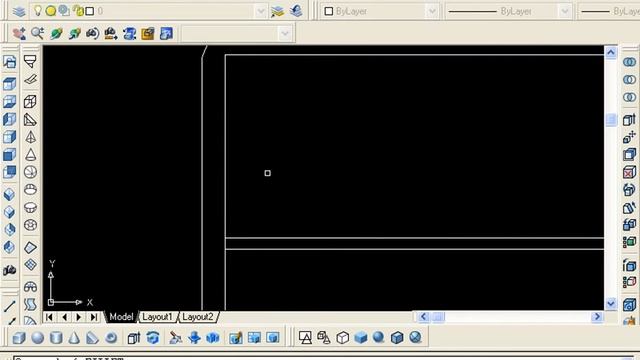
Task: Jump to last layout tab arrow
Action: point(93,317)
